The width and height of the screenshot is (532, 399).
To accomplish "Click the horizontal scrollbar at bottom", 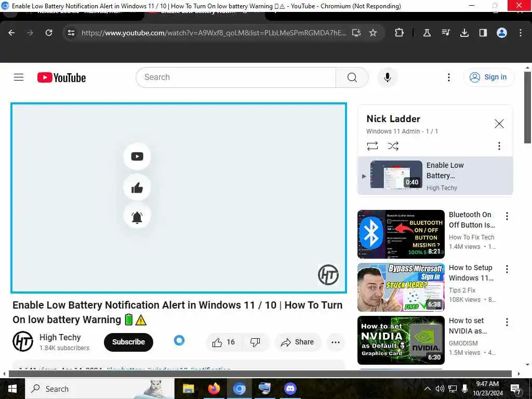I will 260,374.
